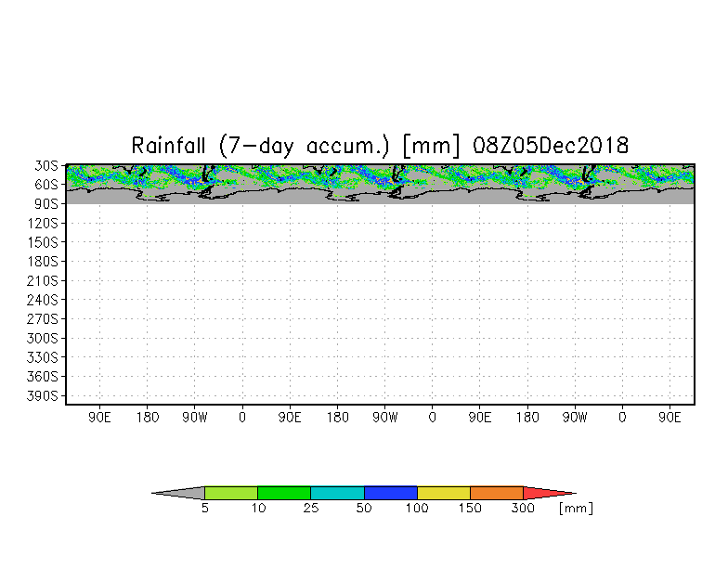Click the legend value label 25
Screen dimensions: 728x568
(x=311, y=509)
